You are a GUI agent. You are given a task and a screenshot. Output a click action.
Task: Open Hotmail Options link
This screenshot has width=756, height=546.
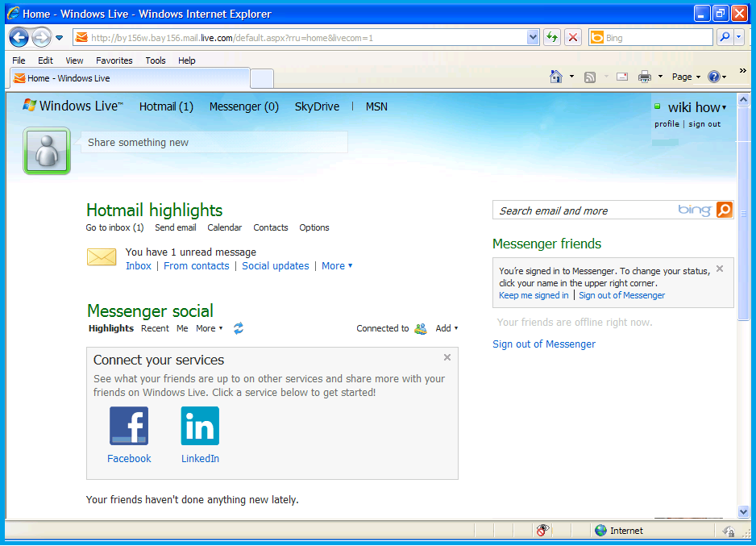coord(314,227)
